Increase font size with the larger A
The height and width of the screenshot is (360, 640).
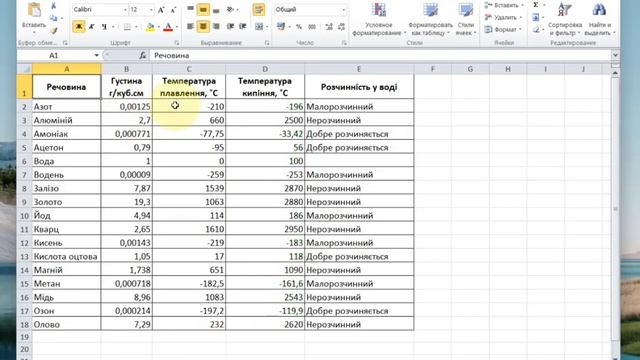click(161, 10)
